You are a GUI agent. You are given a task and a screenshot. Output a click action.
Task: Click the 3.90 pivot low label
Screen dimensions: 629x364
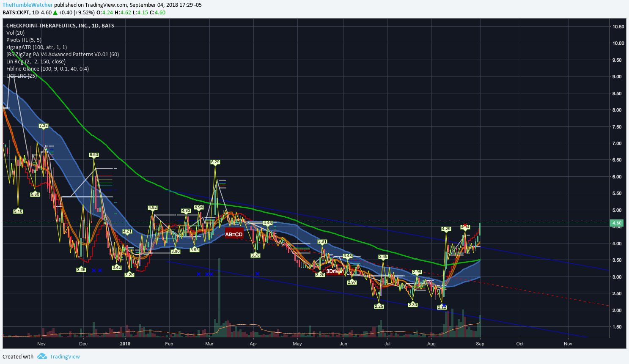176,251
